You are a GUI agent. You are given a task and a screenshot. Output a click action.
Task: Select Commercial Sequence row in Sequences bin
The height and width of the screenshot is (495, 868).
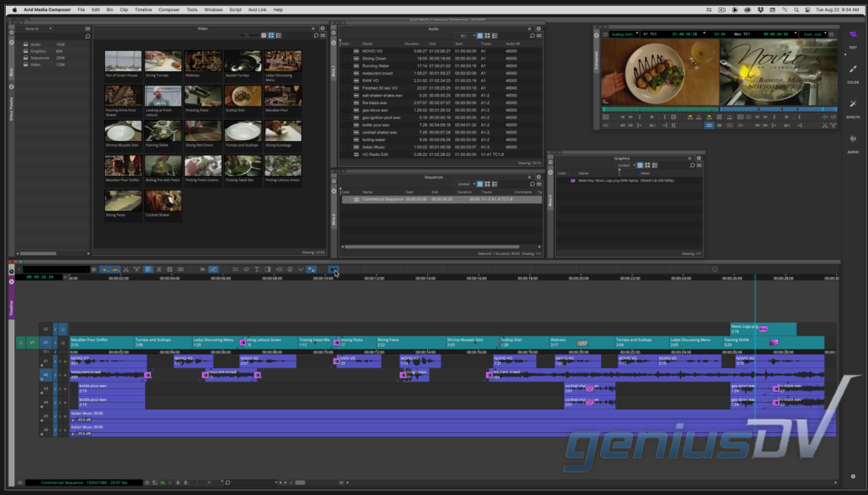[442, 199]
